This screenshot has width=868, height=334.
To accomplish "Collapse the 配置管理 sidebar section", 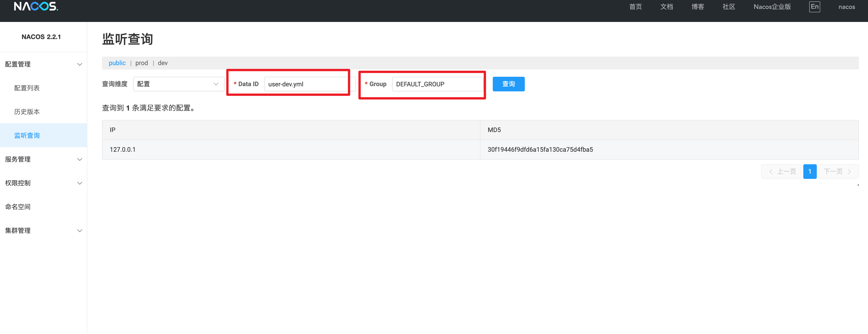I will 43,64.
